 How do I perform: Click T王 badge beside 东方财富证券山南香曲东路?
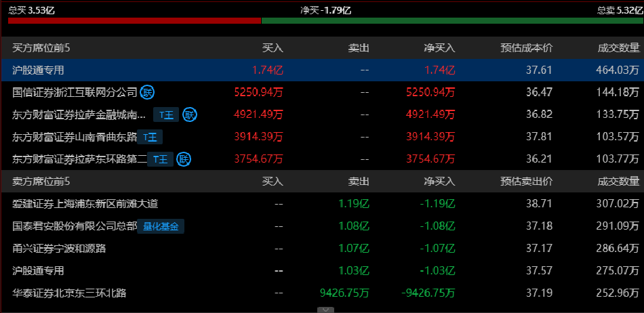click(150, 137)
